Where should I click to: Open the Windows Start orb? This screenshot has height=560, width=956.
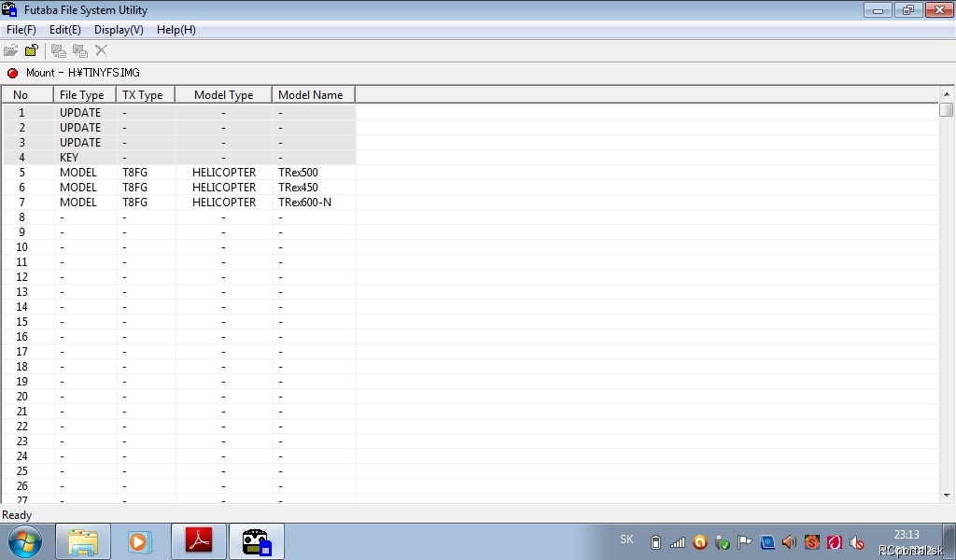click(25, 541)
